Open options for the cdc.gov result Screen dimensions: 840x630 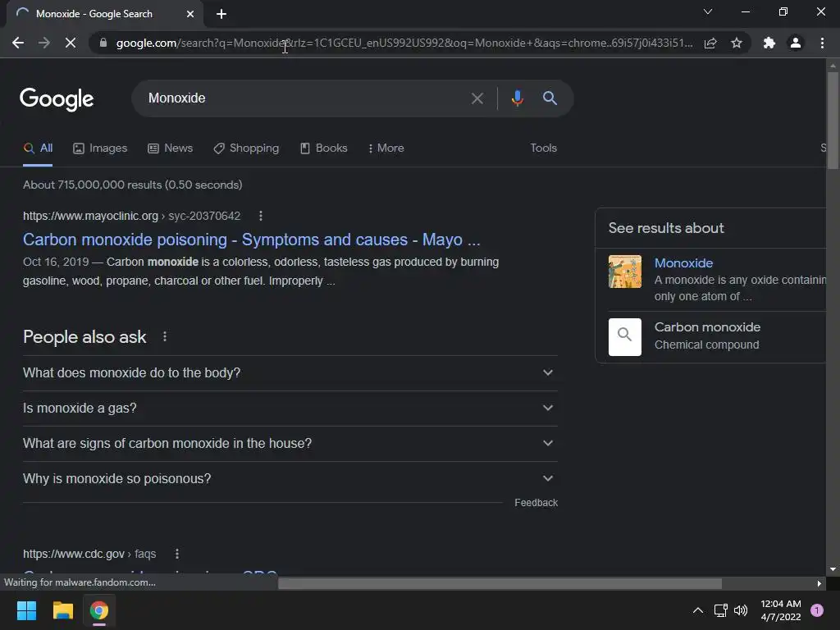pos(177,554)
